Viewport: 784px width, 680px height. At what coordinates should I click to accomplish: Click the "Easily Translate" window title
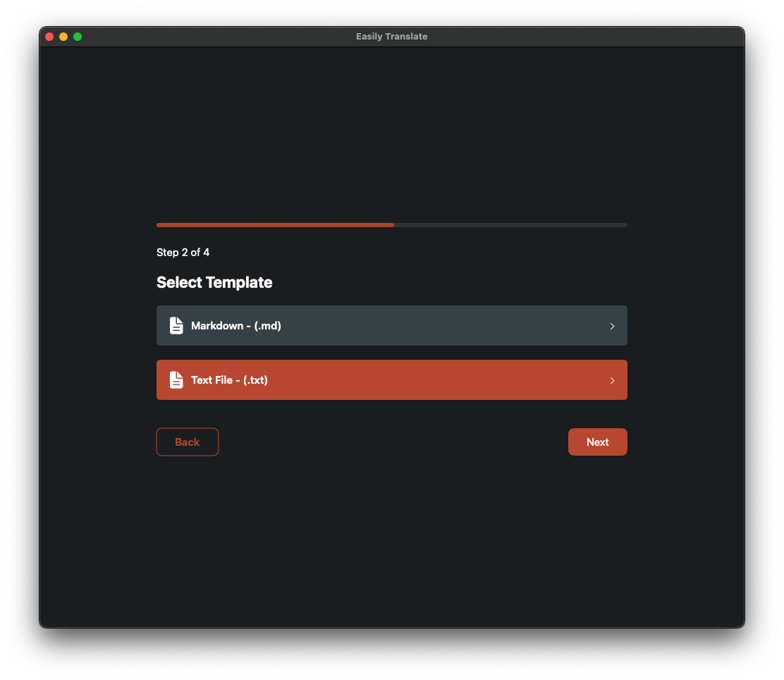pyautogui.click(x=391, y=37)
